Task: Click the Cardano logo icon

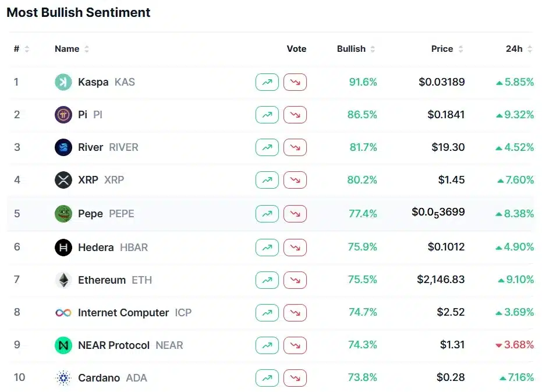Action: point(63,378)
